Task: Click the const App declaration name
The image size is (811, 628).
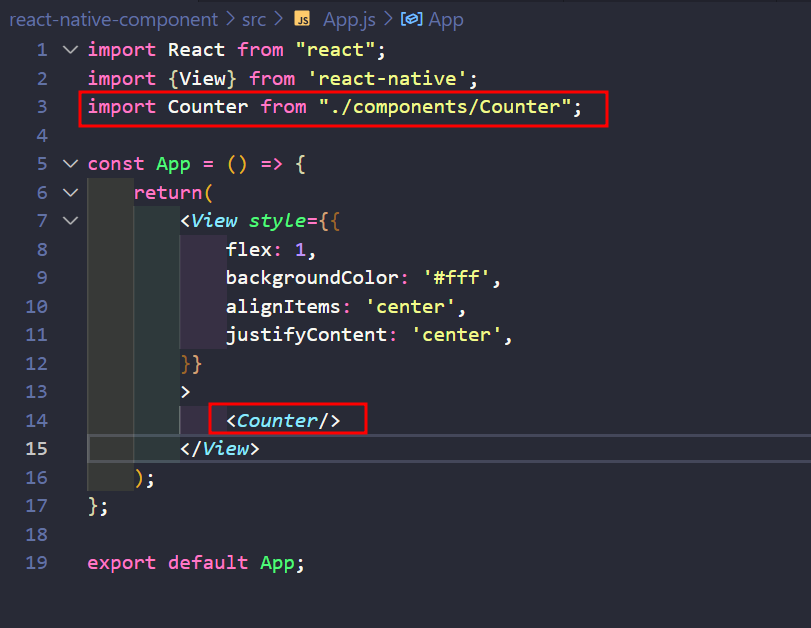Action: (x=173, y=164)
